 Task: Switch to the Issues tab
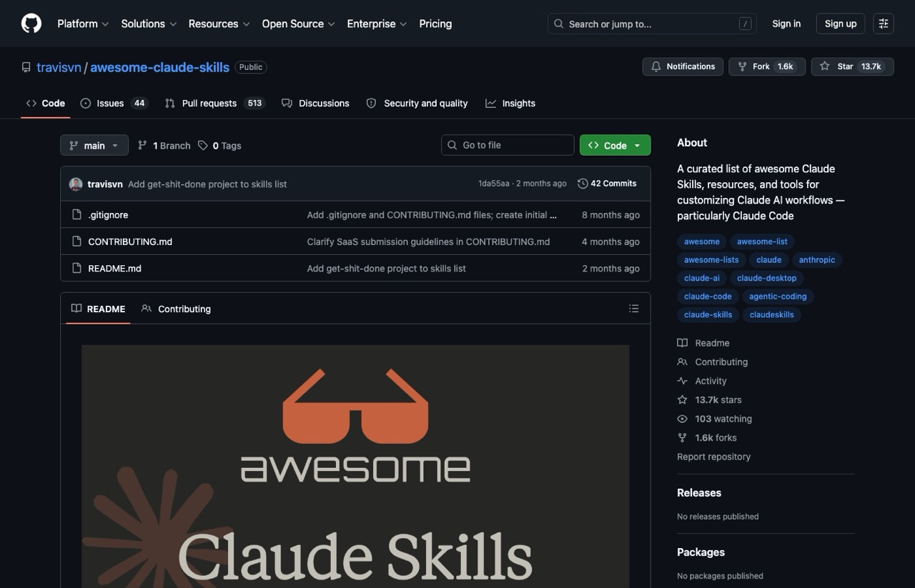(114, 104)
